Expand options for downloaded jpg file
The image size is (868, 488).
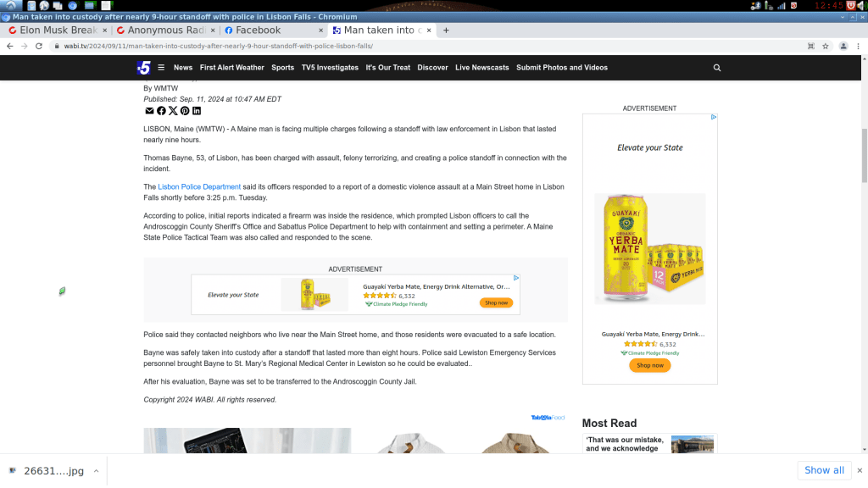click(x=96, y=471)
